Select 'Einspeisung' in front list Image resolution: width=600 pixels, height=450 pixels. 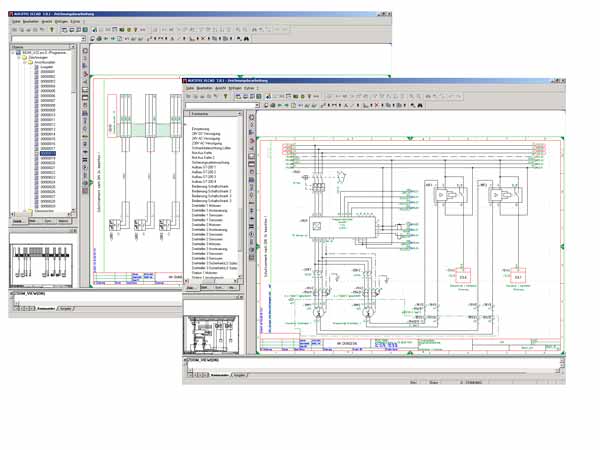click(201, 129)
